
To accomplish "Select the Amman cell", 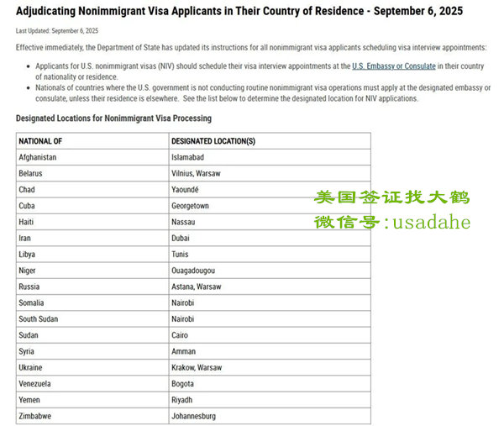I will point(270,351).
